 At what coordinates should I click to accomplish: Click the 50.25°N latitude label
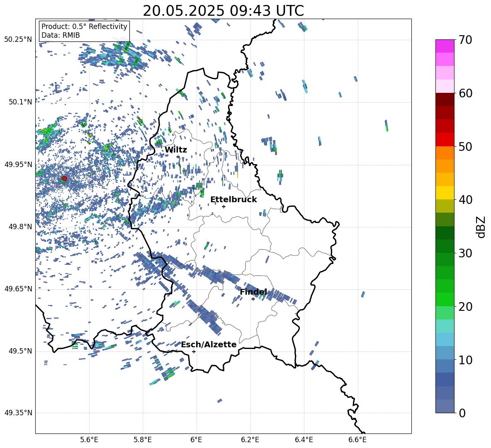click(18, 40)
